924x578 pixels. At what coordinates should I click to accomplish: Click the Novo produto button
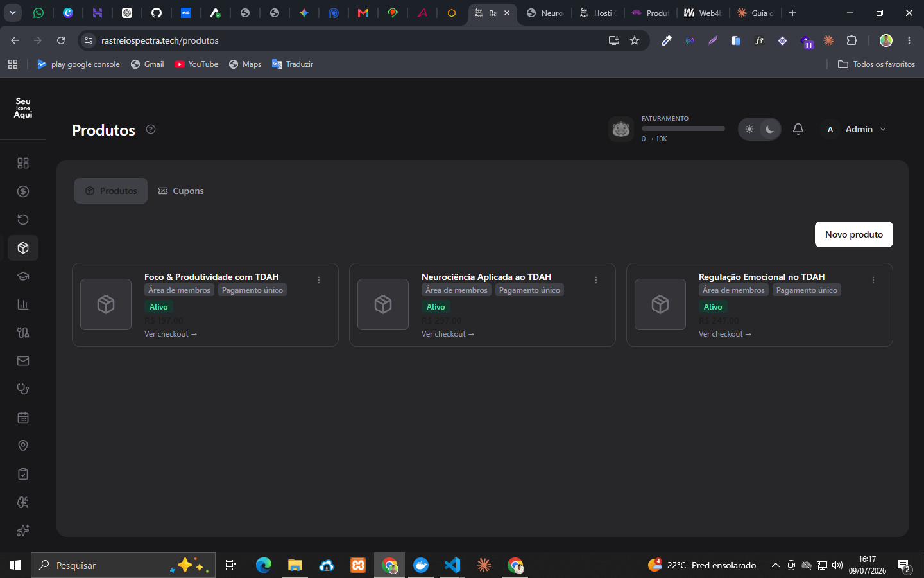(854, 234)
